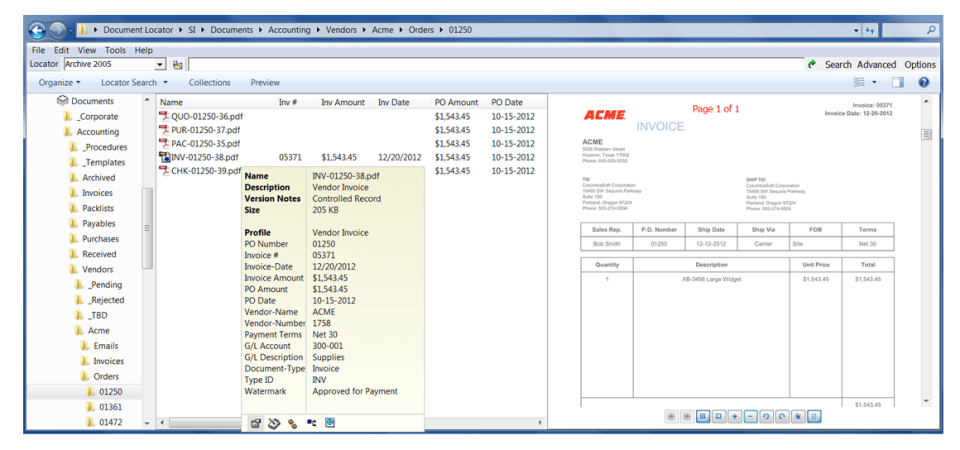Screen dimensions: 960x450
Task: Click the Back navigation arrow button
Action: pyautogui.click(x=38, y=30)
